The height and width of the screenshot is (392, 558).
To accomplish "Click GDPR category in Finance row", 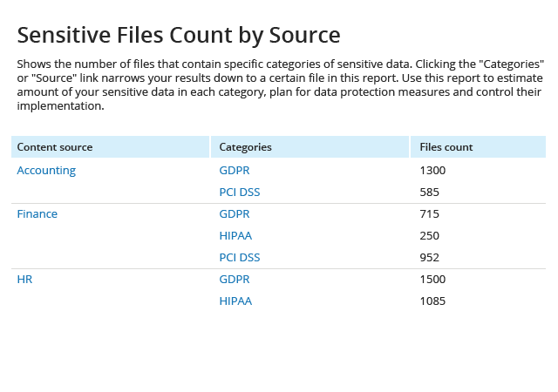I will [235, 213].
